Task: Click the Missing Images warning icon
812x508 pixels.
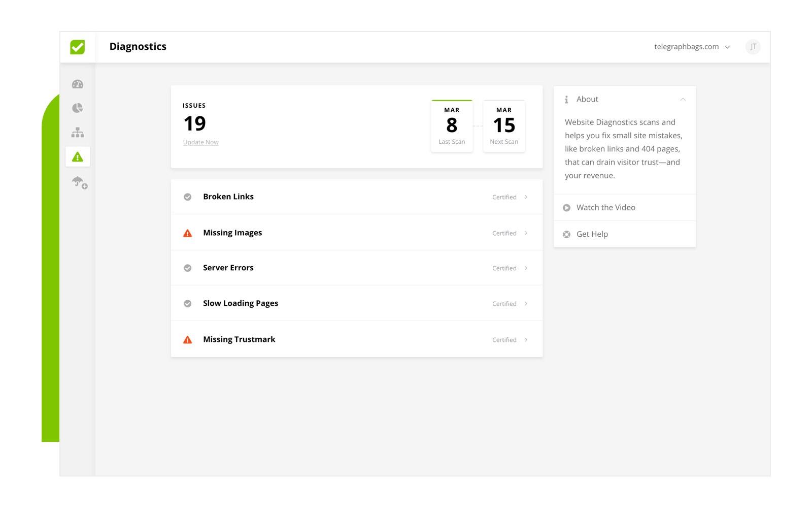Action: 188,233
